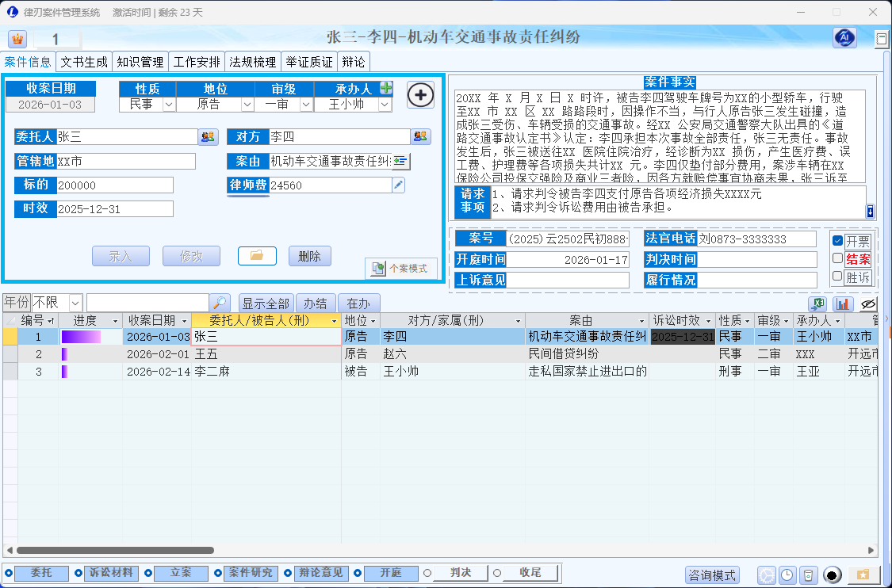Click the 显示全部 button
The image size is (892, 588).
[x=266, y=304]
